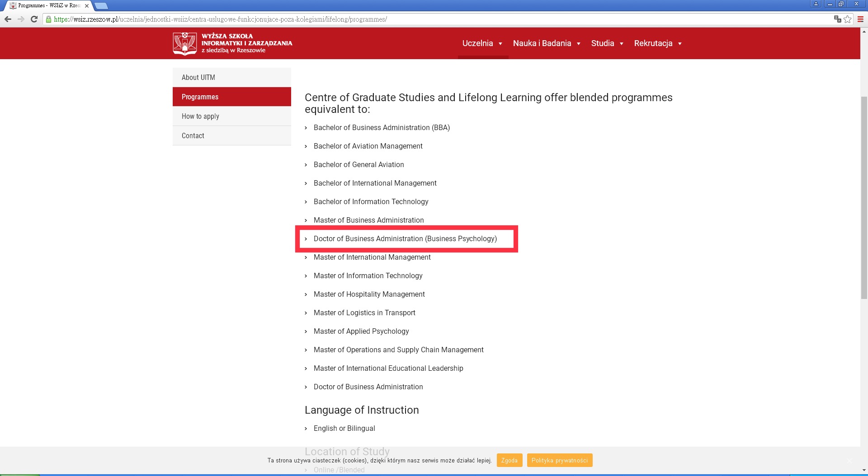The height and width of the screenshot is (476, 868).
Task: Click the translate page icon
Action: [837, 19]
